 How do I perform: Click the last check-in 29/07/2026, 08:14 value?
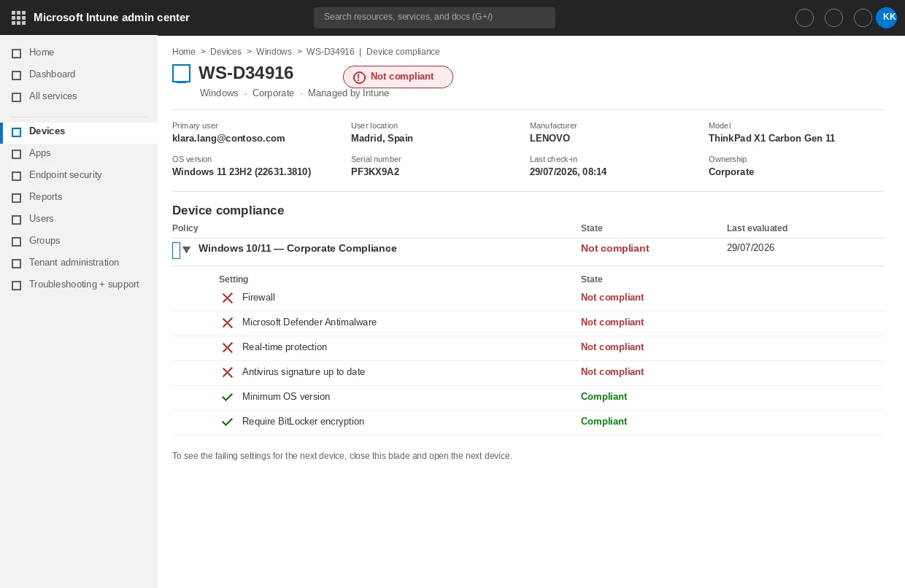tap(568, 172)
